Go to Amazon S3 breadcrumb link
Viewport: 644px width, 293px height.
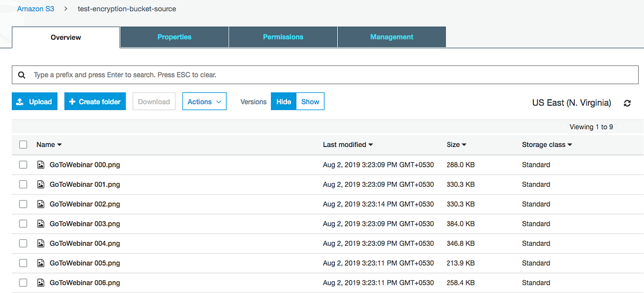click(x=35, y=9)
